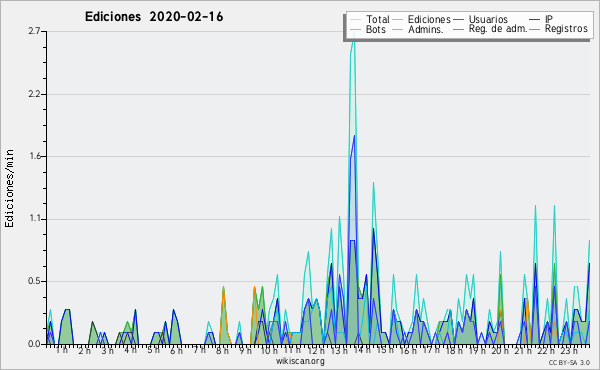Click the wikiscan.org text link
The height and width of the screenshot is (370, 600).
pyautogui.click(x=300, y=361)
